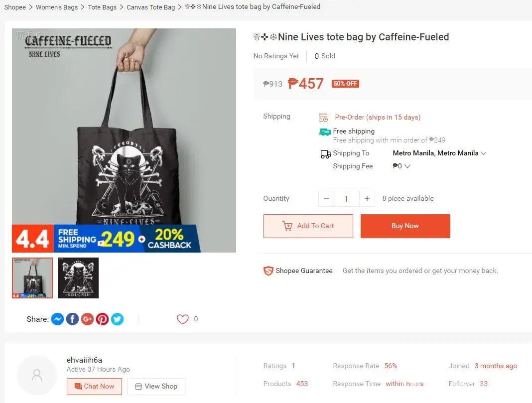
Task: Click the Shopee Guarantee shield icon
Action: [x=268, y=271]
